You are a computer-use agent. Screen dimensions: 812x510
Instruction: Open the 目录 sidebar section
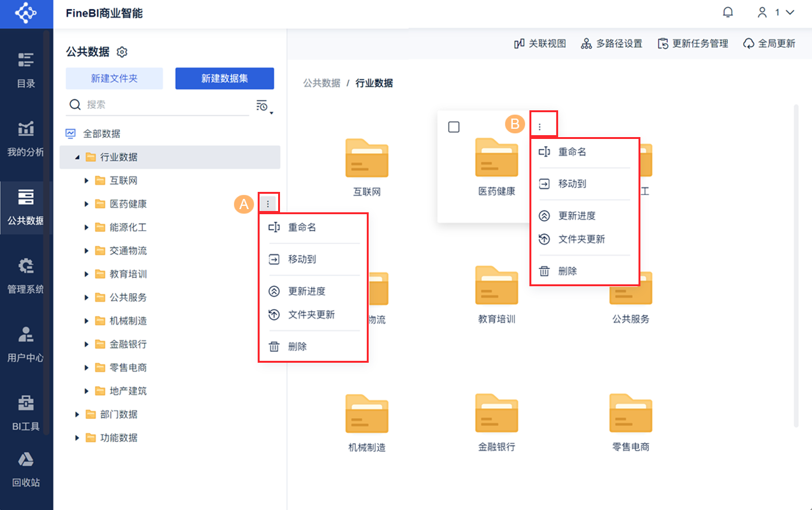[x=26, y=70]
